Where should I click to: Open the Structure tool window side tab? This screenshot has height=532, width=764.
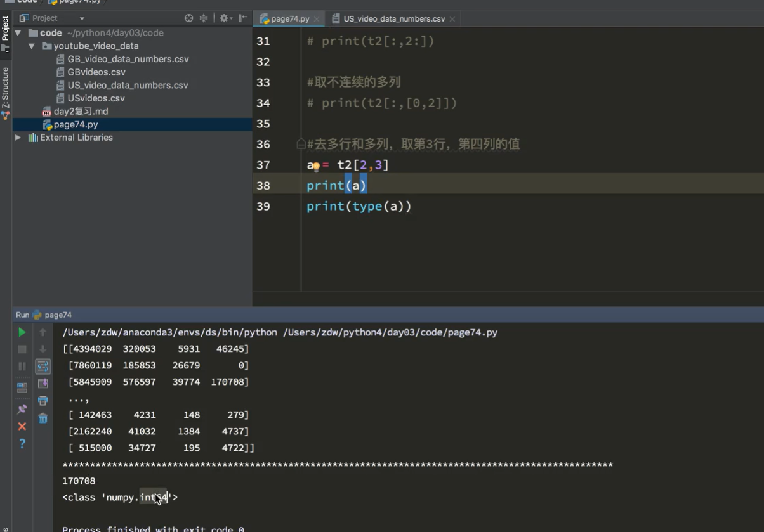pos(6,92)
